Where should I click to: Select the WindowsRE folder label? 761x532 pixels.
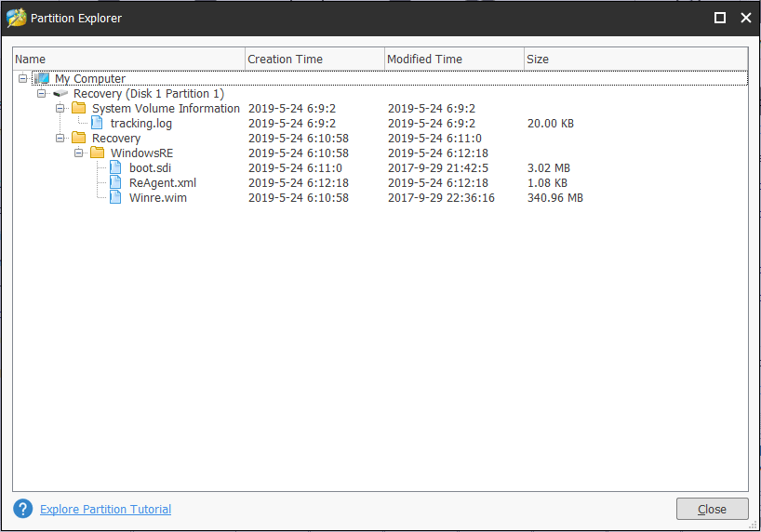(141, 153)
